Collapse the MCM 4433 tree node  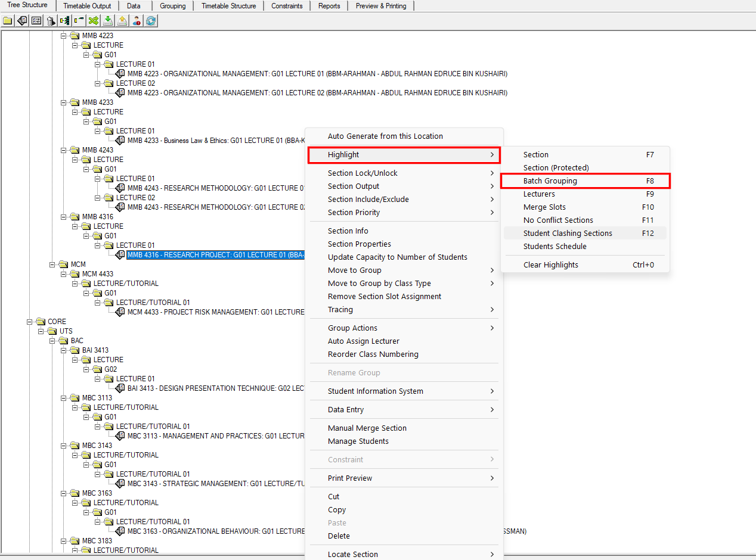64,274
